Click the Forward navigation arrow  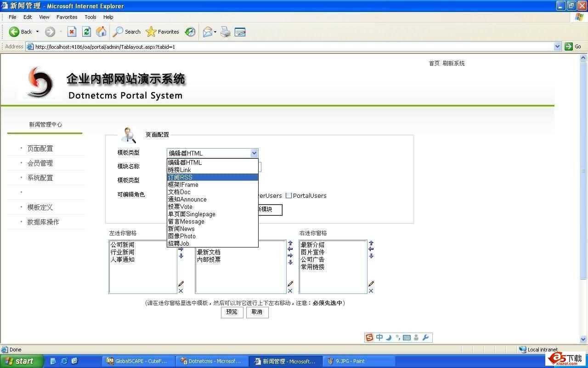pyautogui.click(x=50, y=32)
